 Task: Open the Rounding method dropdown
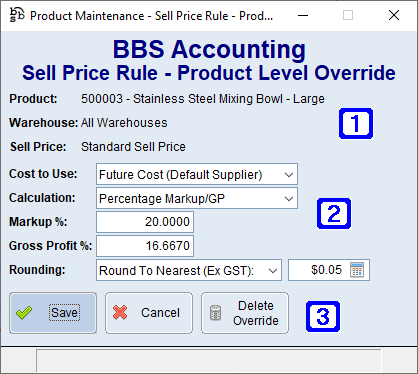point(189,270)
